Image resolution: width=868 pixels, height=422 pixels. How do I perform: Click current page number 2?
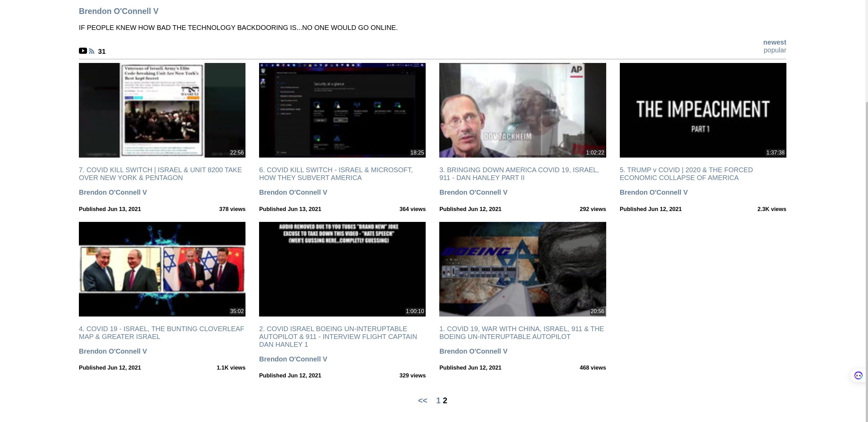coord(445,401)
